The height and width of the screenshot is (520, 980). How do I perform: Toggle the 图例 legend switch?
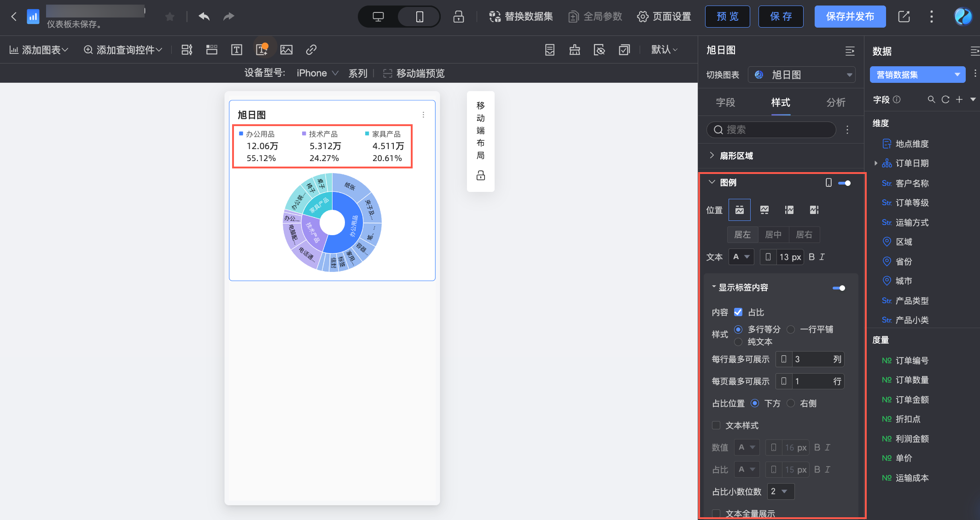tap(844, 183)
